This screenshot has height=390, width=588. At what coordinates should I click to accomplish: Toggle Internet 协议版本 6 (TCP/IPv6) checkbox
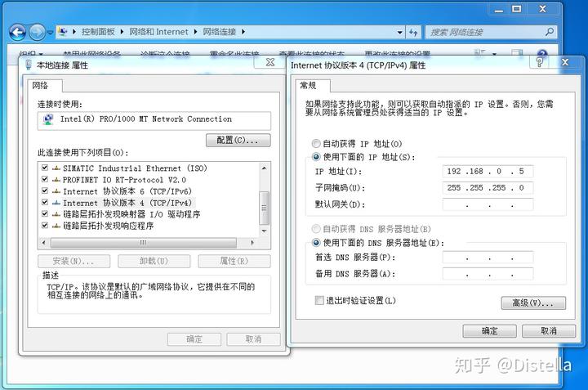pos(45,191)
